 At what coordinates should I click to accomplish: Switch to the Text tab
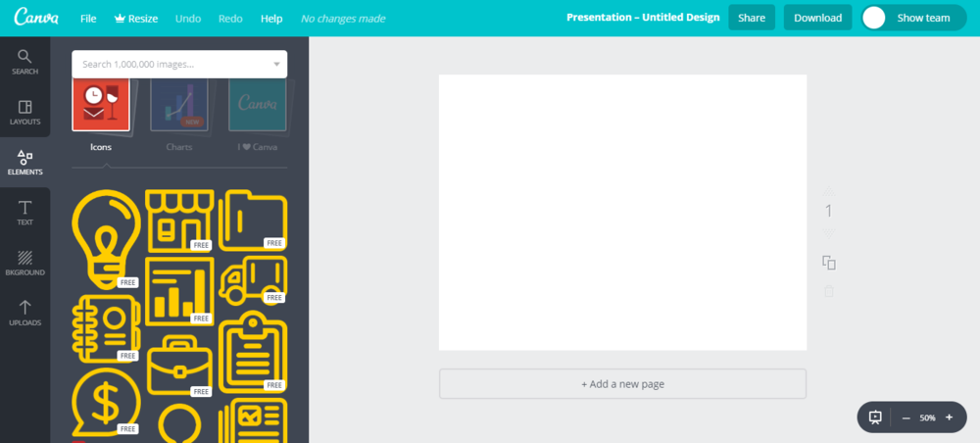click(24, 213)
